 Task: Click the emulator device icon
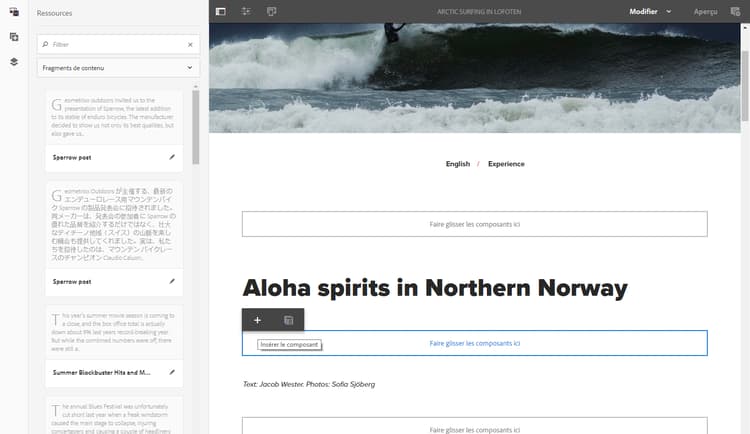[271, 11]
